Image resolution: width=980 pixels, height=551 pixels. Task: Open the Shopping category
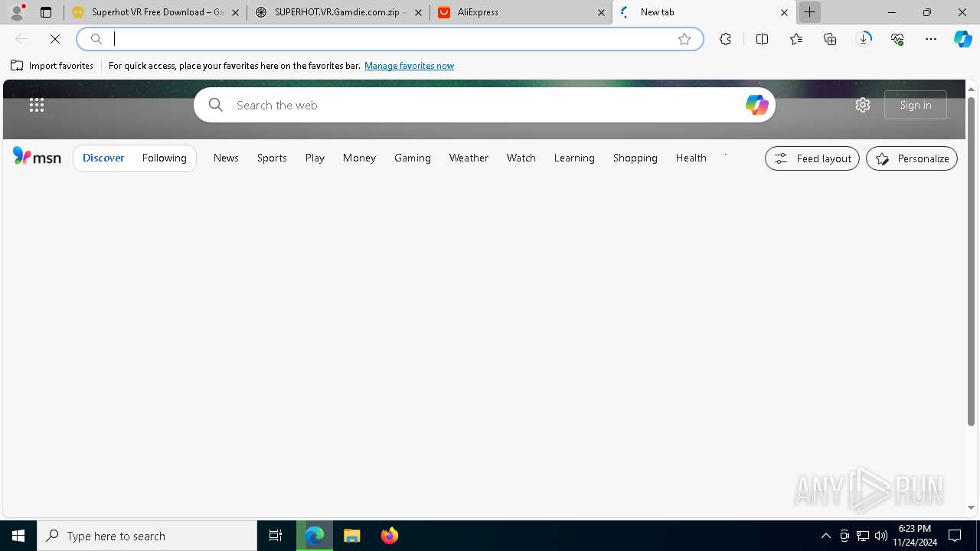coord(635,158)
